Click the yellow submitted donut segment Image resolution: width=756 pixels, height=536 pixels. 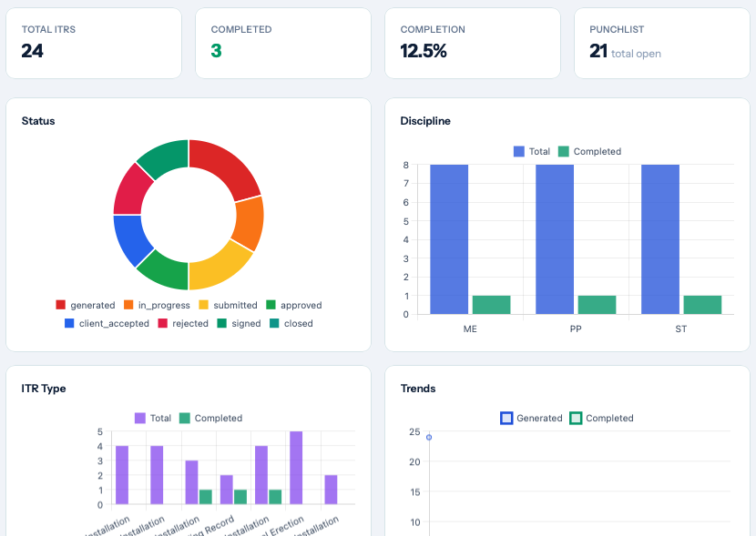[x=220, y=268]
